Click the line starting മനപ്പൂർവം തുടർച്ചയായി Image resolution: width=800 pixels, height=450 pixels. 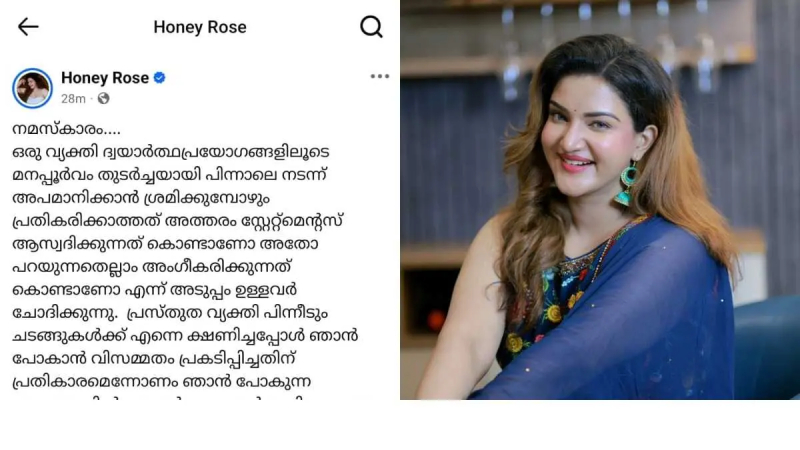pyautogui.click(x=169, y=175)
